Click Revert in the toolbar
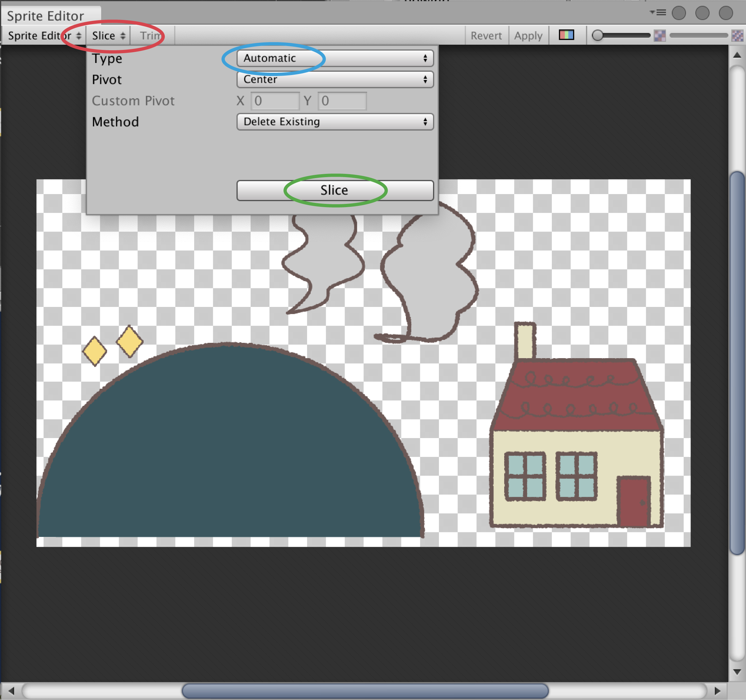Viewport: 746px width, 700px height. pos(486,36)
